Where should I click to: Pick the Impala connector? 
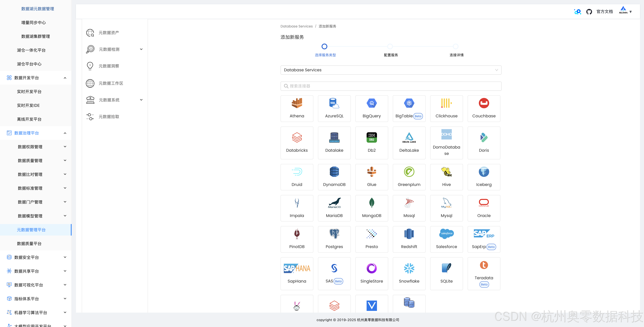point(297,208)
